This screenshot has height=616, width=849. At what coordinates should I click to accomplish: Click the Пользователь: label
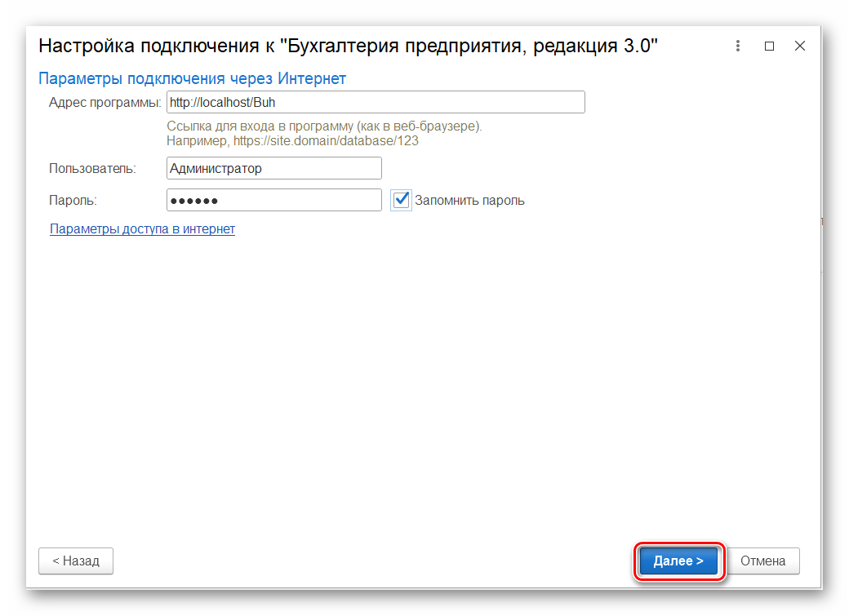pos(92,169)
